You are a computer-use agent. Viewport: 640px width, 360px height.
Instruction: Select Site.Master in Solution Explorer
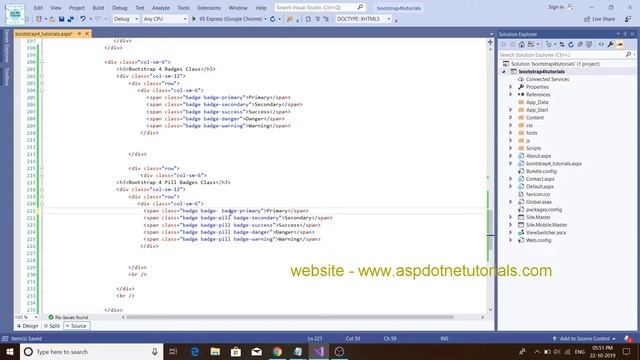click(538, 217)
